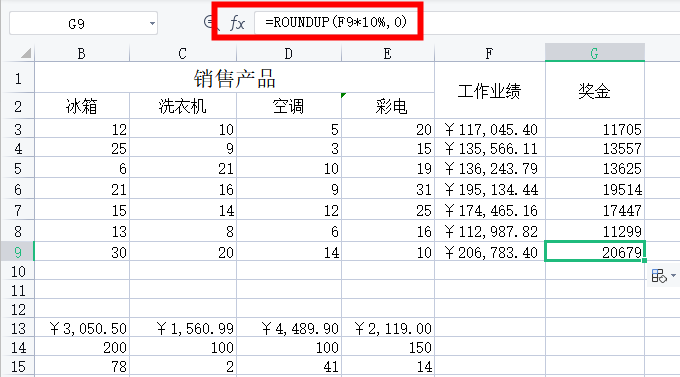Click price cell ¥1,560.99
Screen dimensions: 680x377
point(183,328)
